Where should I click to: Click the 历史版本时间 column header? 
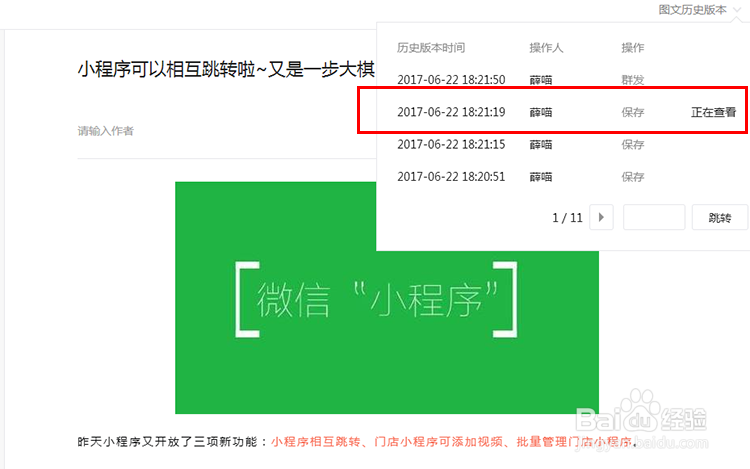pos(431,48)
